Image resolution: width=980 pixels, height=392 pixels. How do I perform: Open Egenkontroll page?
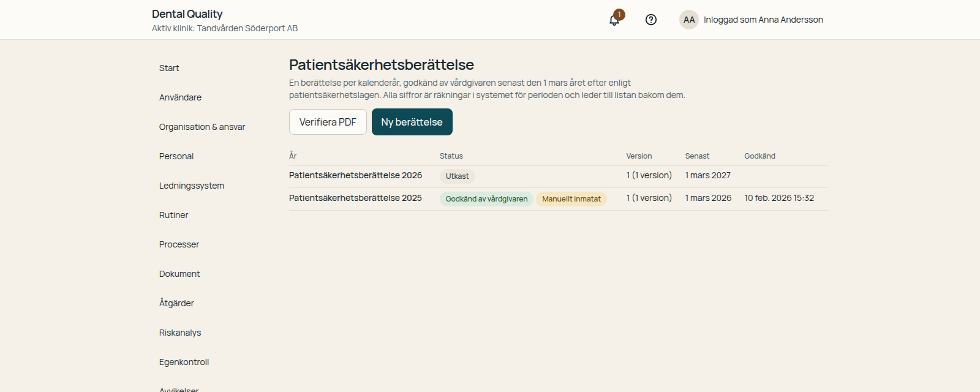click(184, 362)
